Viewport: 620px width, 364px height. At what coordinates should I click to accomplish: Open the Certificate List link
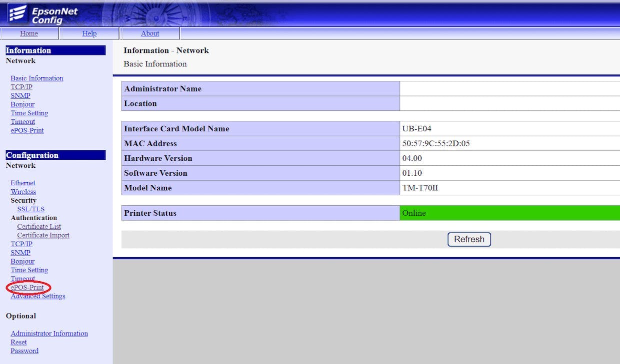(39, 227)
